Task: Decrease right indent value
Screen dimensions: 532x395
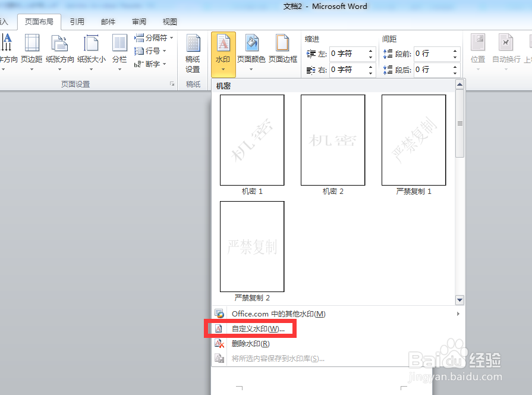Action: [370, 73]
